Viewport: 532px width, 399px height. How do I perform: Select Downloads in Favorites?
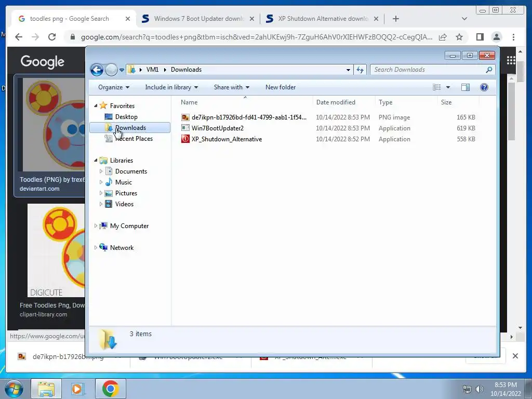click(x=130, y=128)
